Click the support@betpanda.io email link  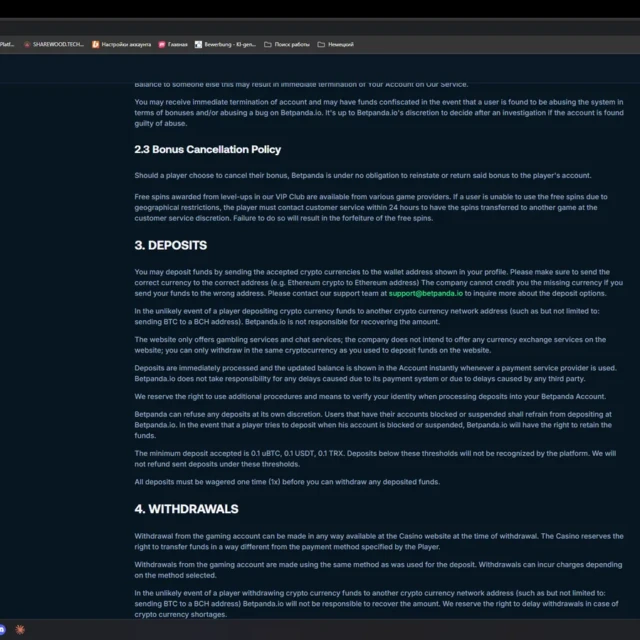coord(426,293)
